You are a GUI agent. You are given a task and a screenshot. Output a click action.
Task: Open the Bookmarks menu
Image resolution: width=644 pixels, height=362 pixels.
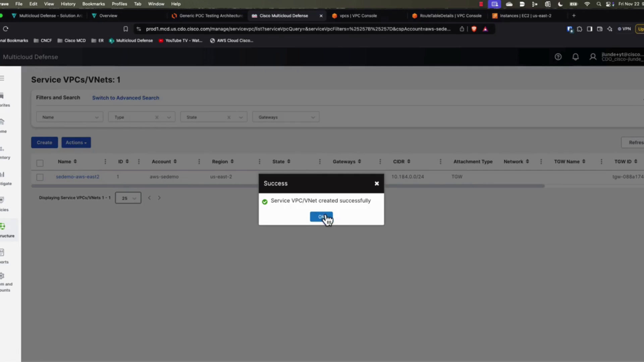point(94,4)
